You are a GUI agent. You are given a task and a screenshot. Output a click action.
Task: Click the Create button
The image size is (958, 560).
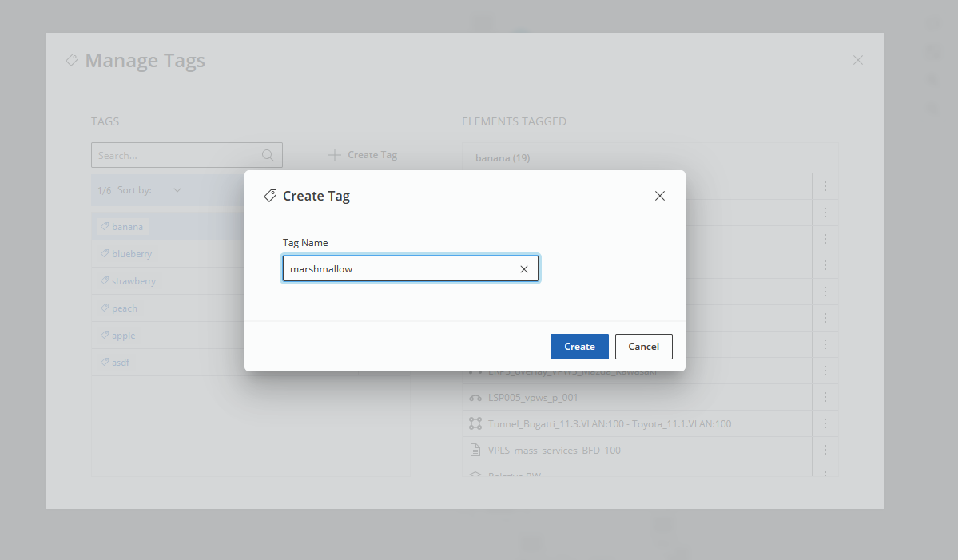tap(579, 347)
